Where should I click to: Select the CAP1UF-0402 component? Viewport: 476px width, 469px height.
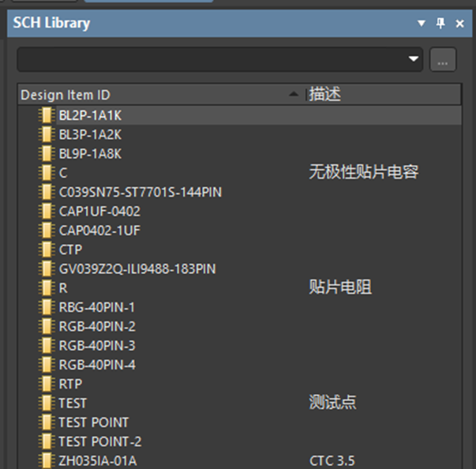pos(99,212)
